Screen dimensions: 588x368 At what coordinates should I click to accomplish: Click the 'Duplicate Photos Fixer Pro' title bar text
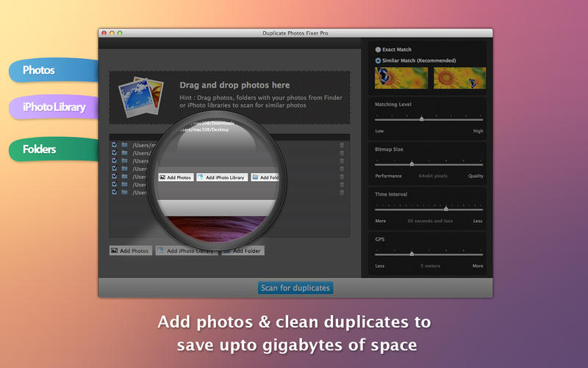tap(295, 33)
